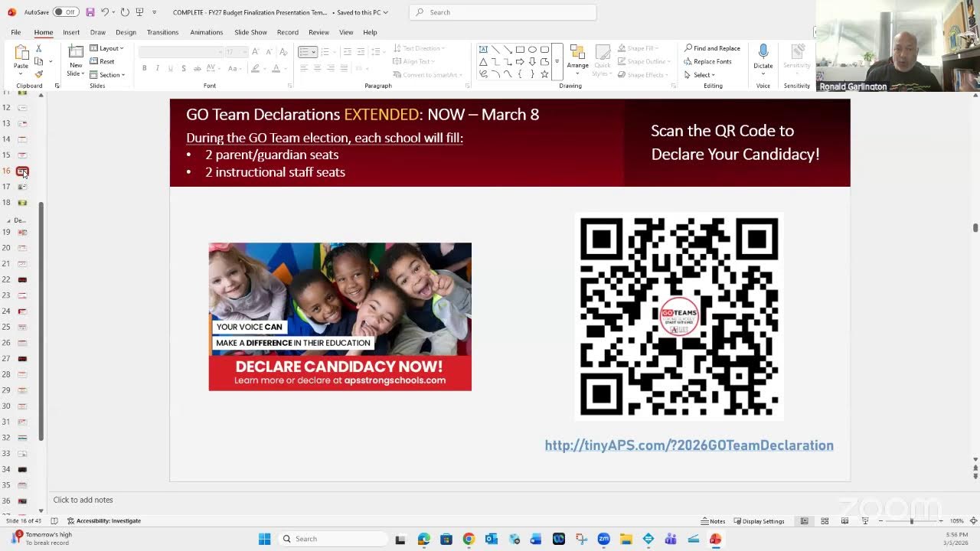Toggle Underline formatting
980x551 pixels.
[x=170, y=68]
